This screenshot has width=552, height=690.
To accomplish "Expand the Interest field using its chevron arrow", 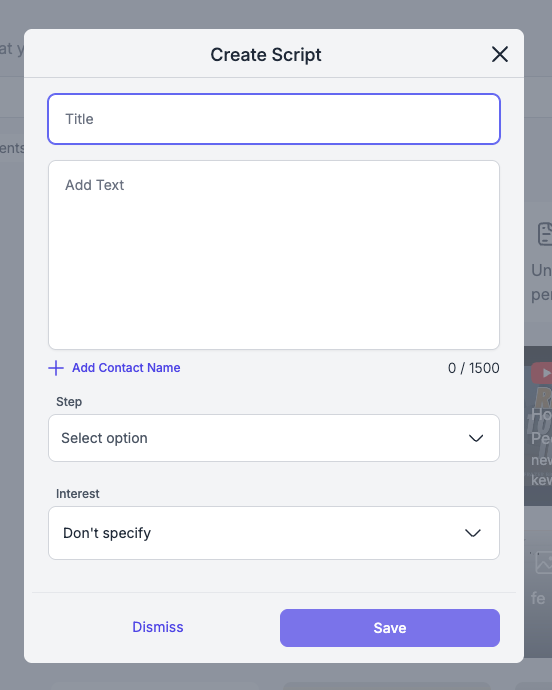I will point(473,533).
